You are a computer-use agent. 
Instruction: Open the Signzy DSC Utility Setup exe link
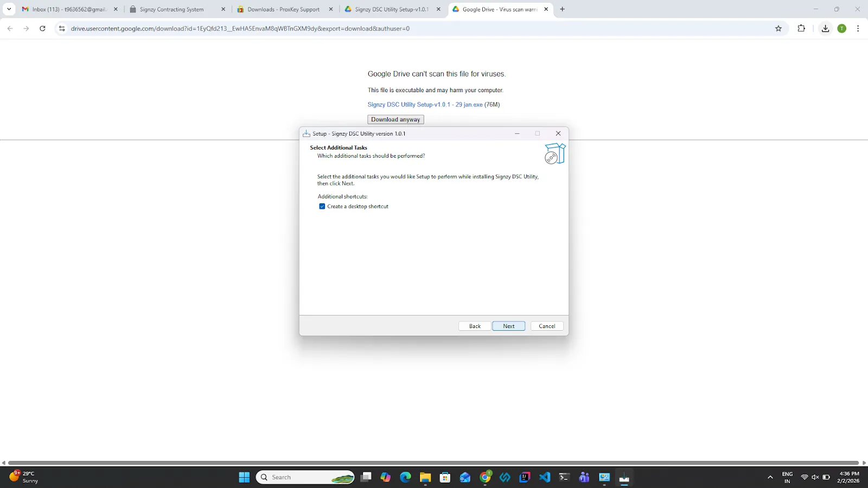pyautogui.click(x=425, y=105)
